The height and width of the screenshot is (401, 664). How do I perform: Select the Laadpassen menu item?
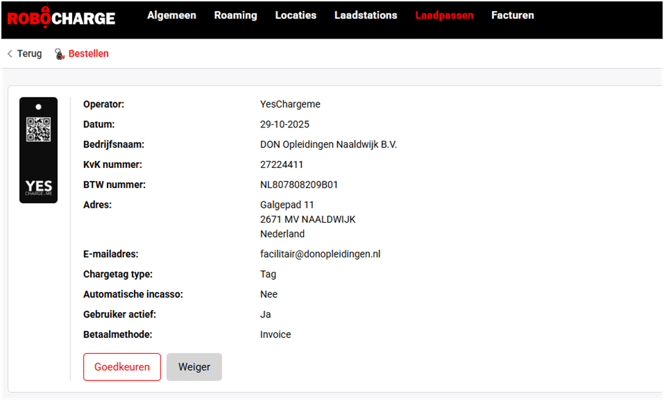click(444, 16)
